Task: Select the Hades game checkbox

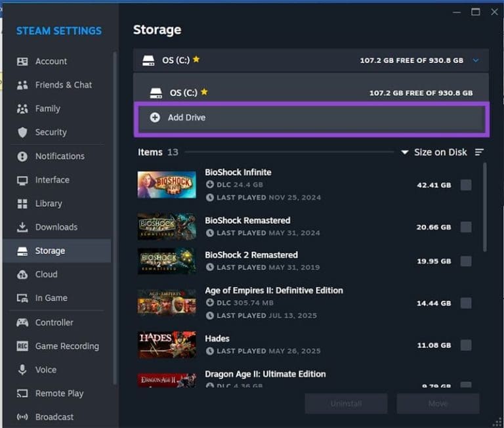Action: 466,345
